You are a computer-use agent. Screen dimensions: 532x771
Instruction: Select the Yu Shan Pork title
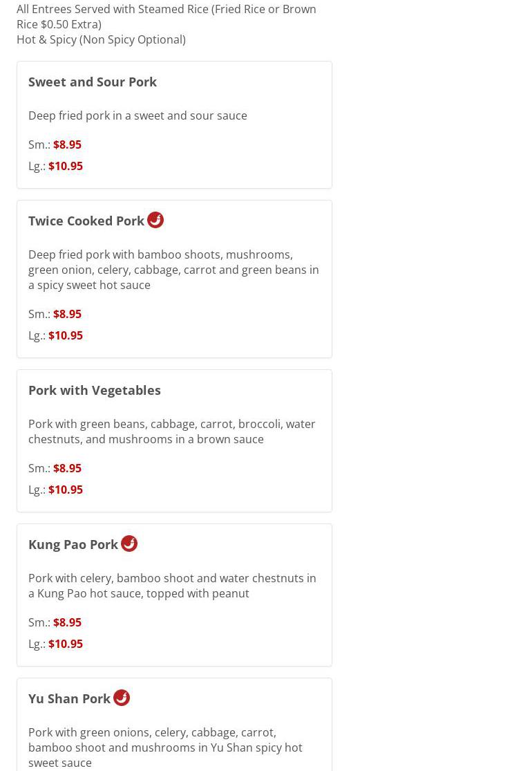point(69,699)
